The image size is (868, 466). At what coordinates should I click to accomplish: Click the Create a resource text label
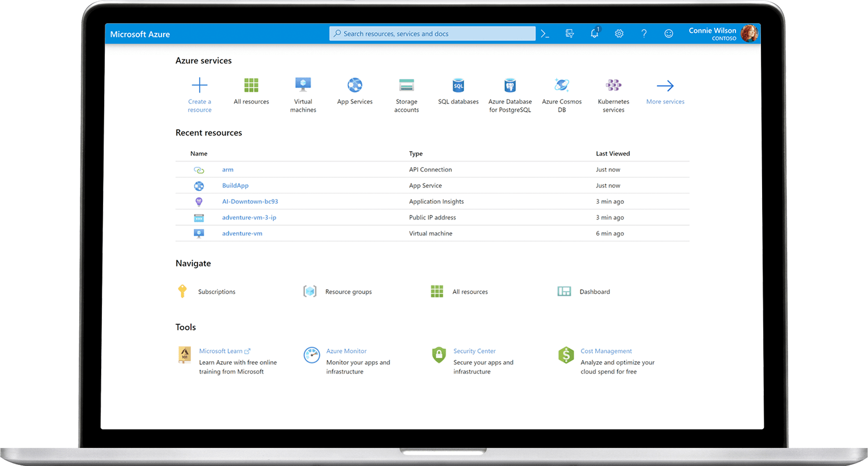(200, 106)
